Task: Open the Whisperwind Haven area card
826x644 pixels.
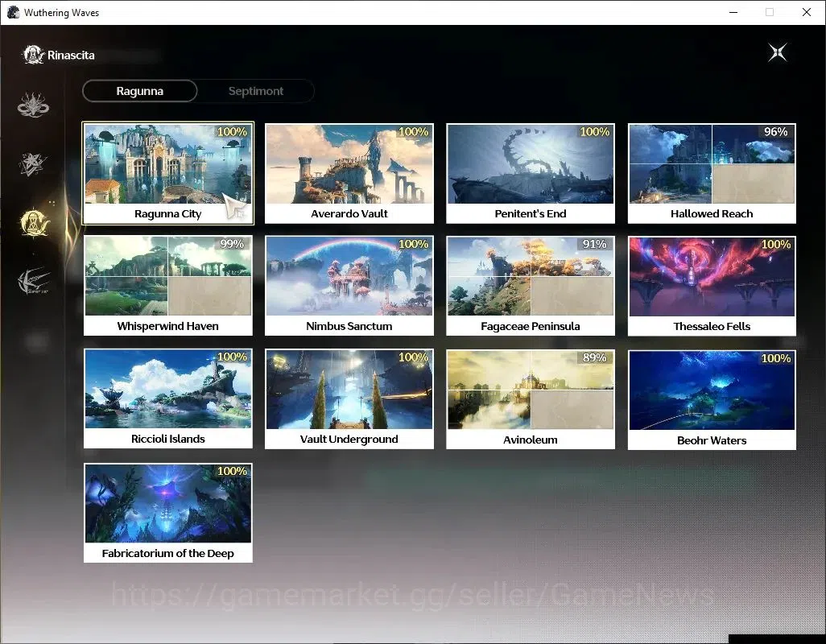Action: pyautogui.click(x=168, y=286)
